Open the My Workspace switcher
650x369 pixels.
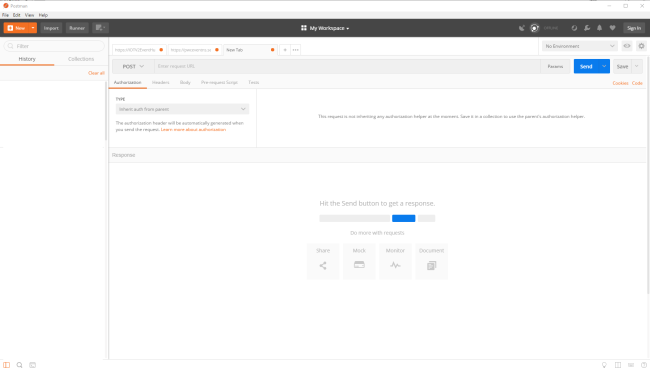coord(325,28)
